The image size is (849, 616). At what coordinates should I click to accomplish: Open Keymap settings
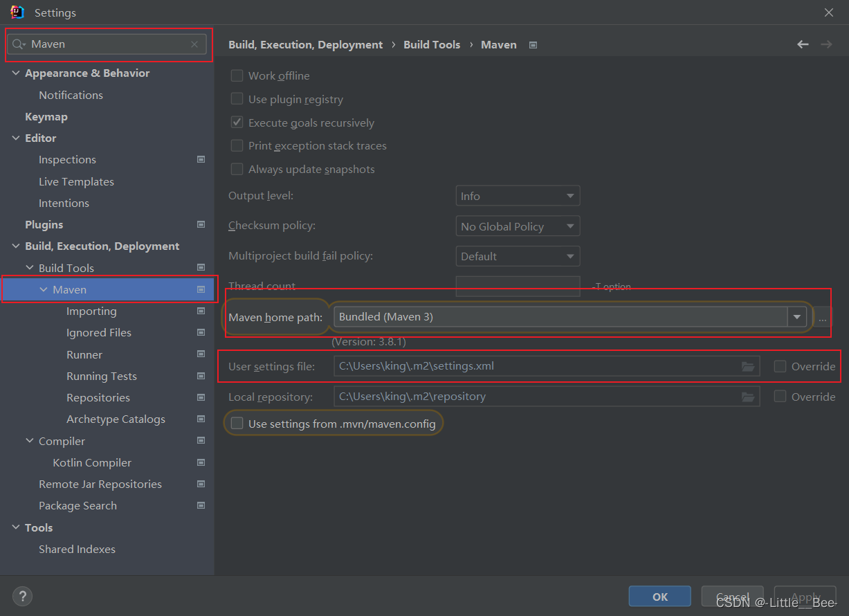[x=46, y=117]
